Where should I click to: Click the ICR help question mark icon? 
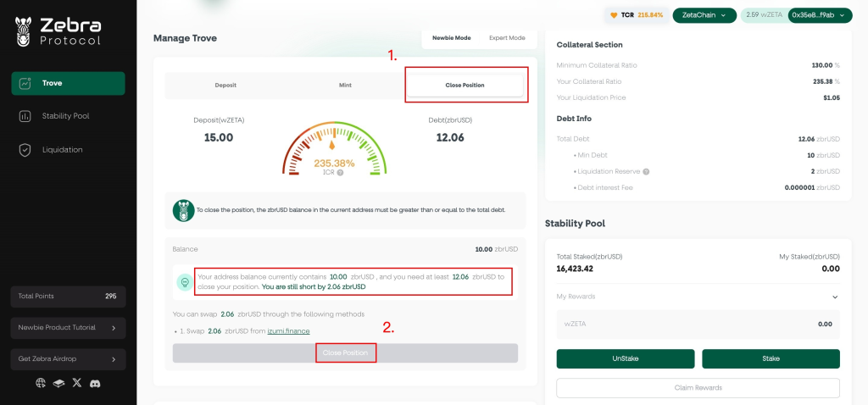click(x=340, y=173)
